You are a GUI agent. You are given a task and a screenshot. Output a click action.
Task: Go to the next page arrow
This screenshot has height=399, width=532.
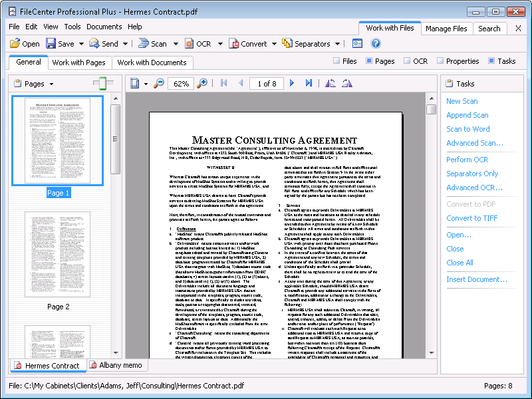point(292,83)
